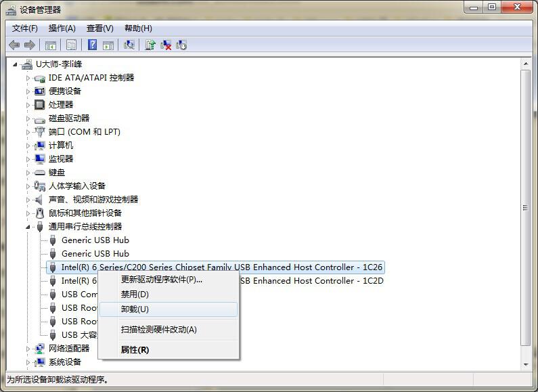Expand the 网络适配器 tree node
Screen dimensions: 538x392
point(28,349)
